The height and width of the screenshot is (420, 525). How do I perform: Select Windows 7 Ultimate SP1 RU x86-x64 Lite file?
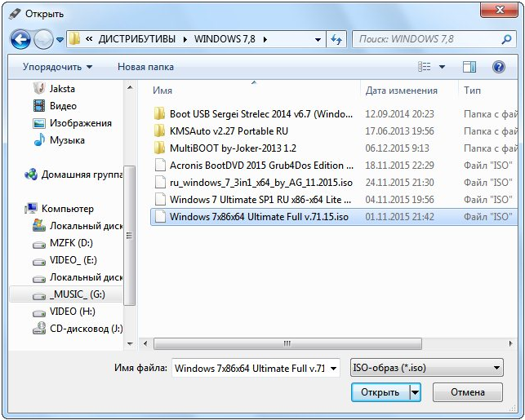pos(260,200)
